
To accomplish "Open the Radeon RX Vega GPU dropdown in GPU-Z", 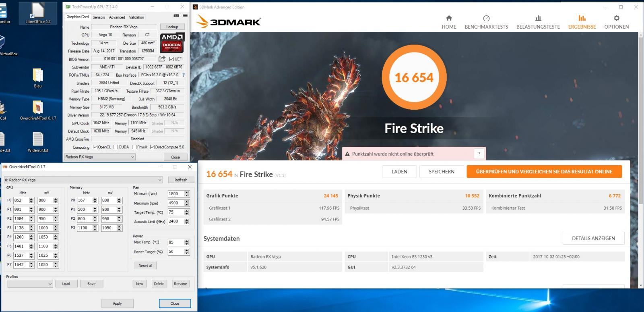I will click(100, 157).
